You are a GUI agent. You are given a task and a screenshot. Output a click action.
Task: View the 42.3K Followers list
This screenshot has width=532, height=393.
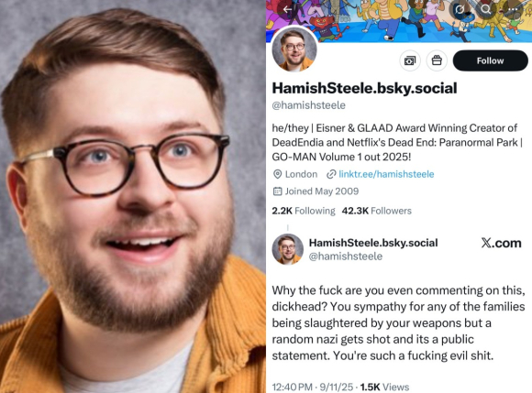pyautogui.click(x=377, y=211)
